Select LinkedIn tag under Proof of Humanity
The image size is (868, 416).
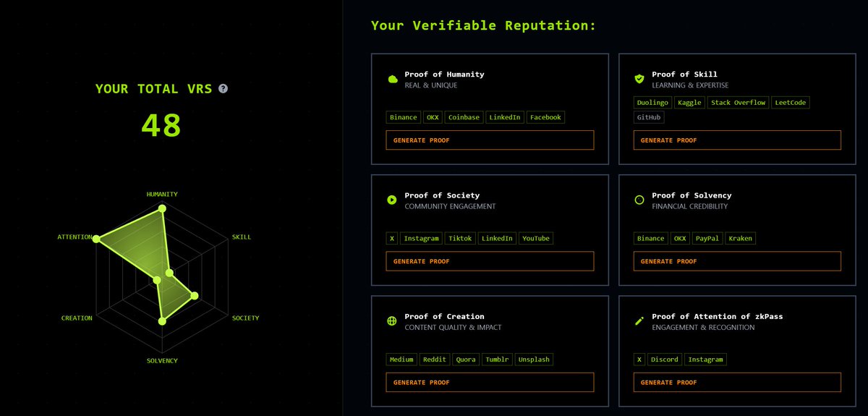(x=505, y=117)
